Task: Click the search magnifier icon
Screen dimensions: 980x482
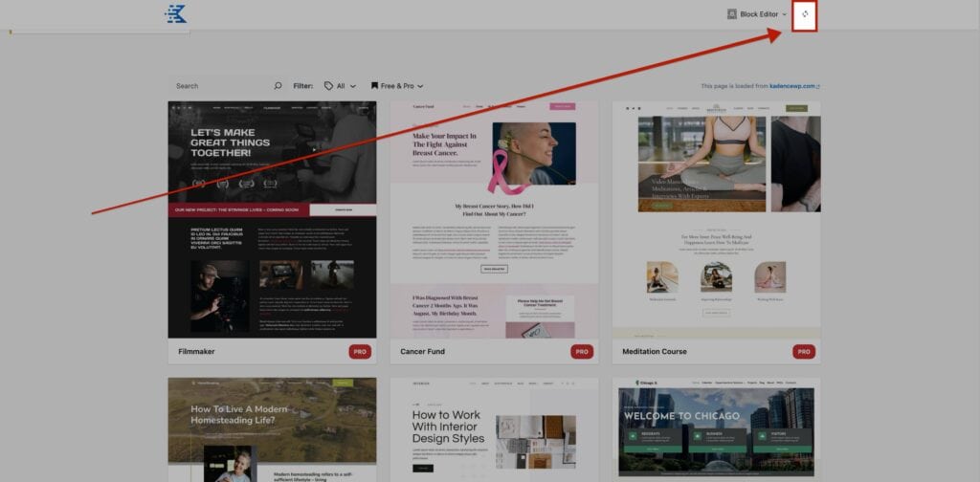Action: tap(278, 86)
